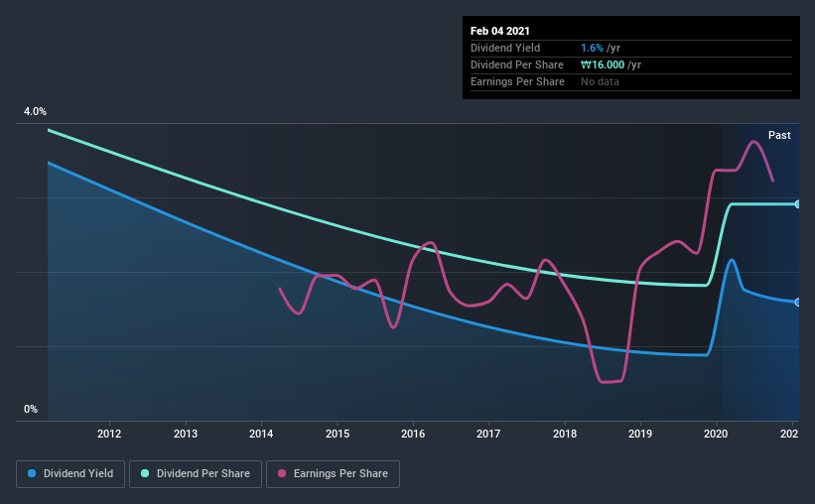Click the Dividend Per Share endpoint marker
The height and width of the screenshot is (504, 815).
tap(797, 204)
